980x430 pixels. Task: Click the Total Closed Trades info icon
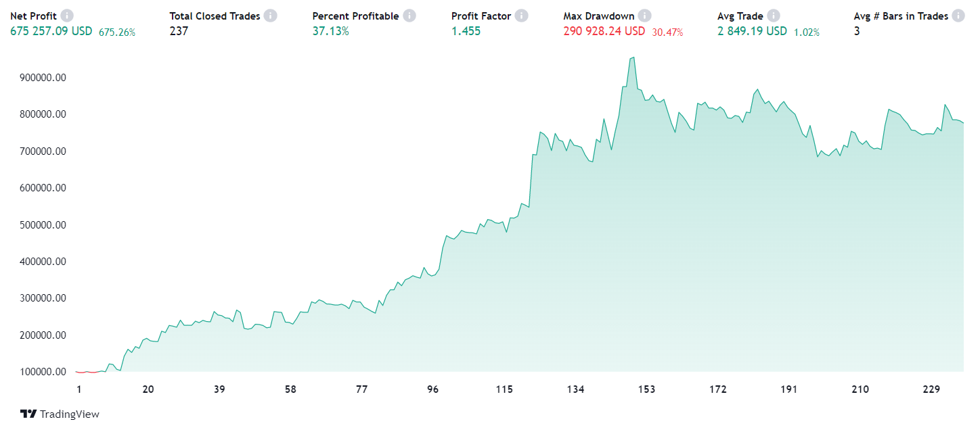coord(271,16)
